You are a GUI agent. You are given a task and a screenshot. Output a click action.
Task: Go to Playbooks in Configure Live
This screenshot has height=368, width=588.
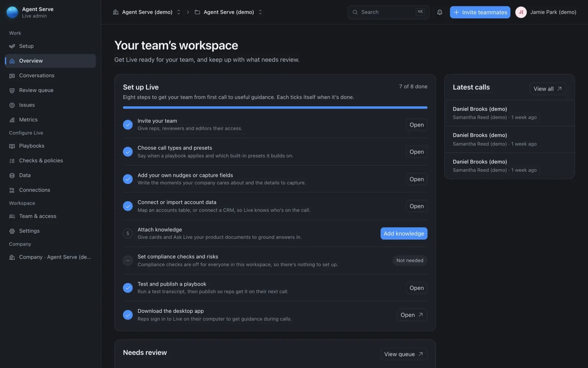(50, 146)
